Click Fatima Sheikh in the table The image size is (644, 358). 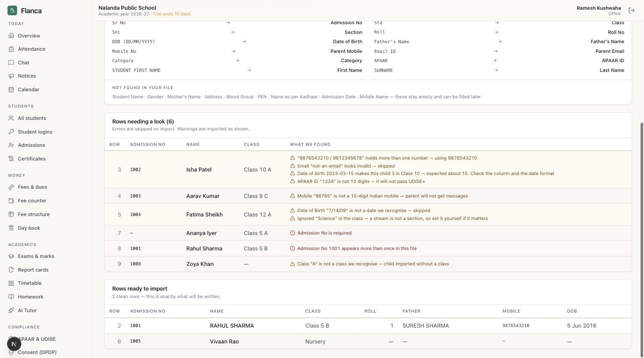click(x=204, y=215)
